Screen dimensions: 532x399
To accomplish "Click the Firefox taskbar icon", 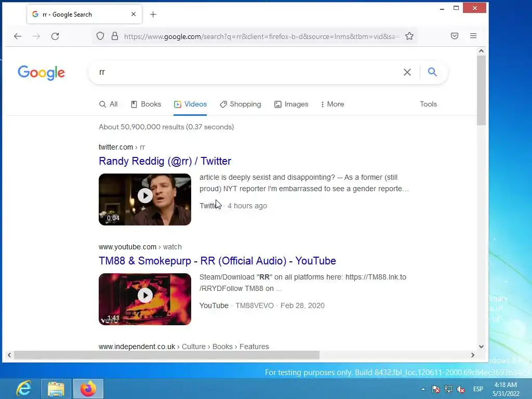I will pos(88,389).
